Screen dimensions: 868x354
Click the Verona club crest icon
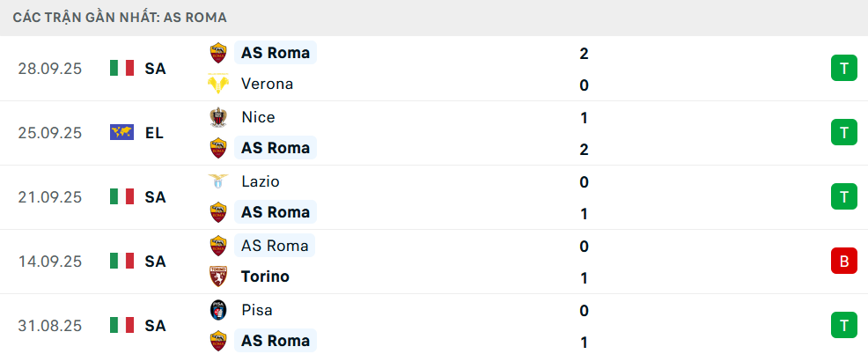point(217,85)
